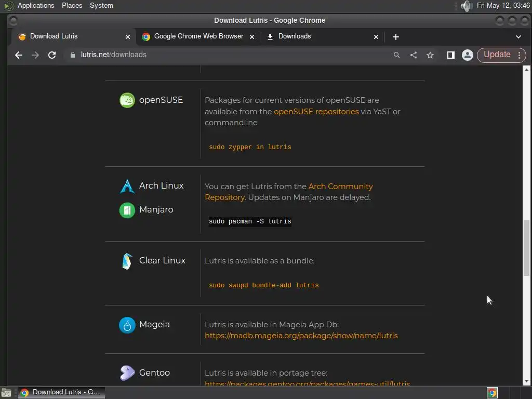Click the scrollbar down arrow
Image resolution: width=532 pixels, height=399 pixels.
(526, 382)
